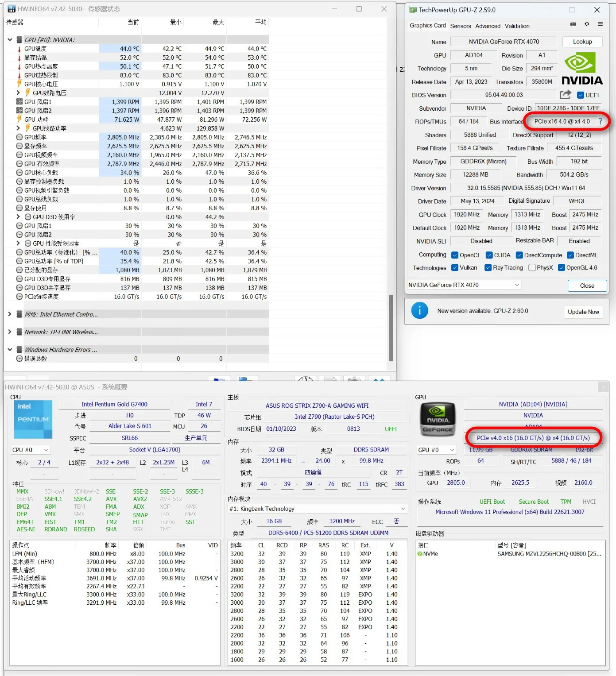Expand the Intel Ethernet network group

coord(10,314)
